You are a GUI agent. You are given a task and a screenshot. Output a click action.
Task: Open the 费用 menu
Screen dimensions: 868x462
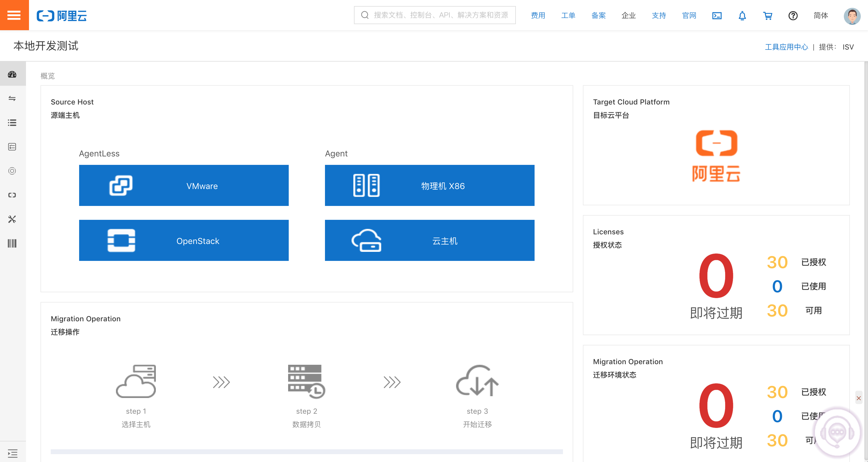[x=538, y=15]
